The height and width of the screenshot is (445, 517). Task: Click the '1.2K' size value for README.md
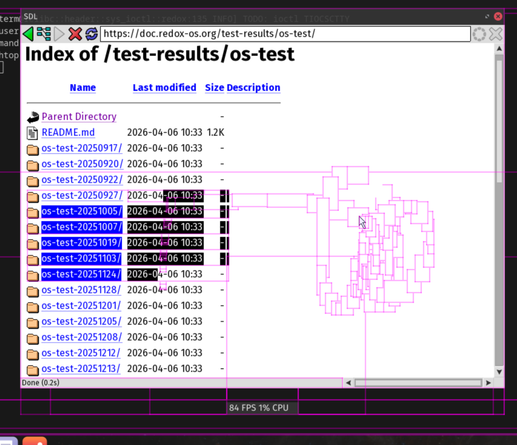215,132
